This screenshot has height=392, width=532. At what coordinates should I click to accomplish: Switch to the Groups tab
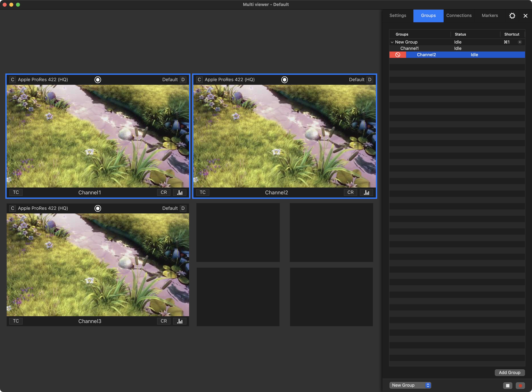[x=428, y=16]
